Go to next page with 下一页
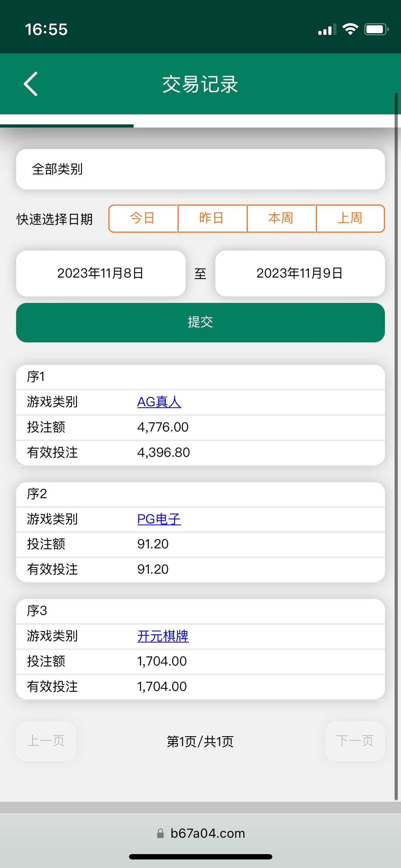Image resolution: width=401 pixels, height=868 pixels. click(355, 741)
